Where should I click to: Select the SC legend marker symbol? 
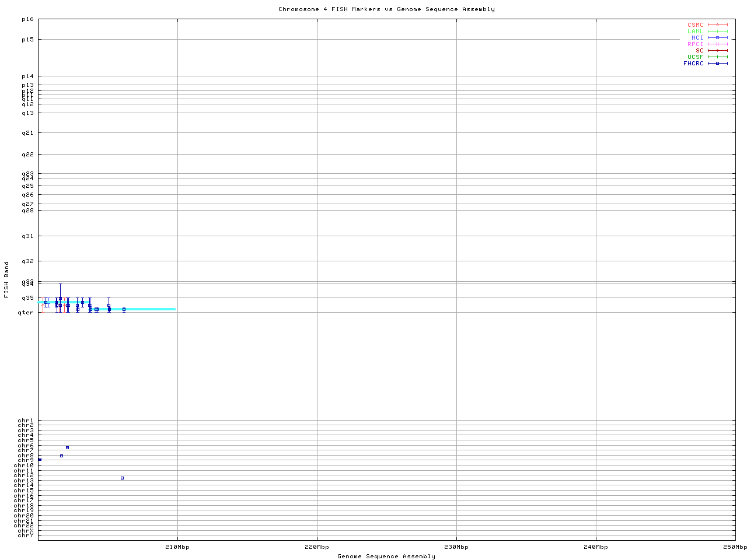click(x=717, y=51)
